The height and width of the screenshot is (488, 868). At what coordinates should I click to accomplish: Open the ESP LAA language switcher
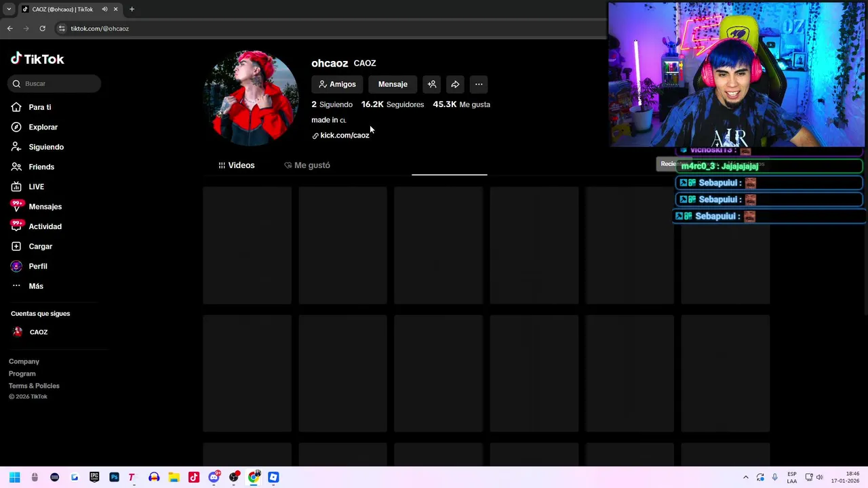coord(792,477)
